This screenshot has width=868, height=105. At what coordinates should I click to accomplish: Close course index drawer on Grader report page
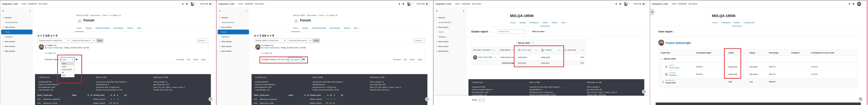[x=437, y=11]
